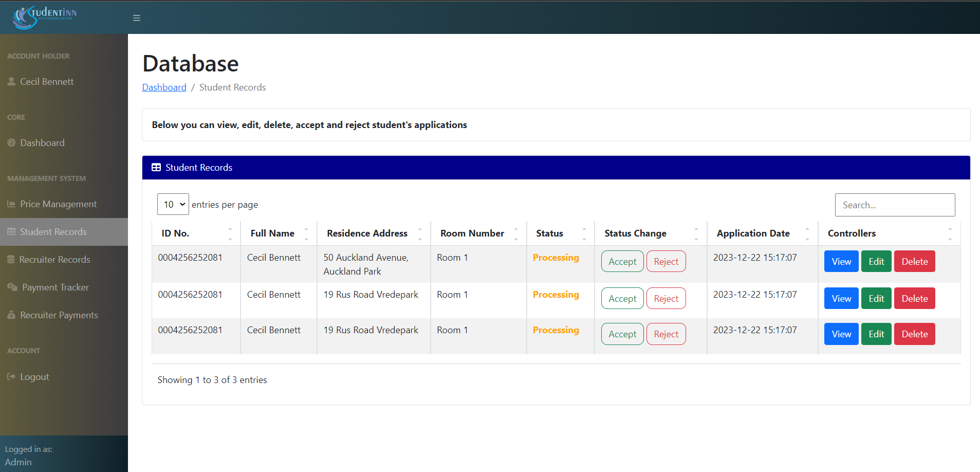980x472 pixels.
Task: Click 'Showing 1 to 3 of 3 entries' text
Action: click(x=212, y=380)
